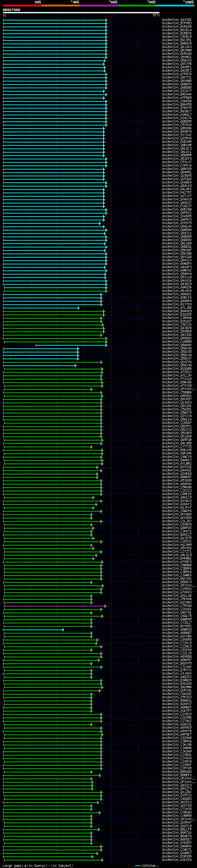Open hit UniRef100_B7FM53

pyautogui.click(x=177, y=23)
